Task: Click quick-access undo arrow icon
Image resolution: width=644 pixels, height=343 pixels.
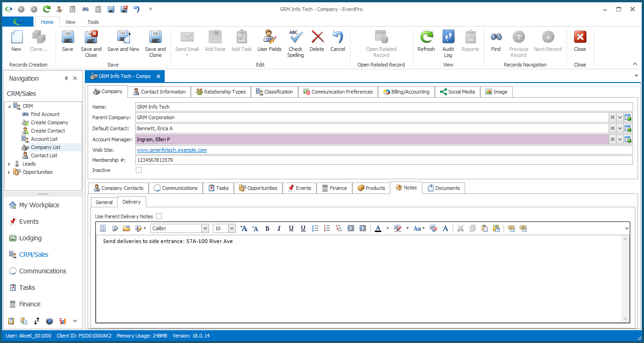Action: point(136,9)
